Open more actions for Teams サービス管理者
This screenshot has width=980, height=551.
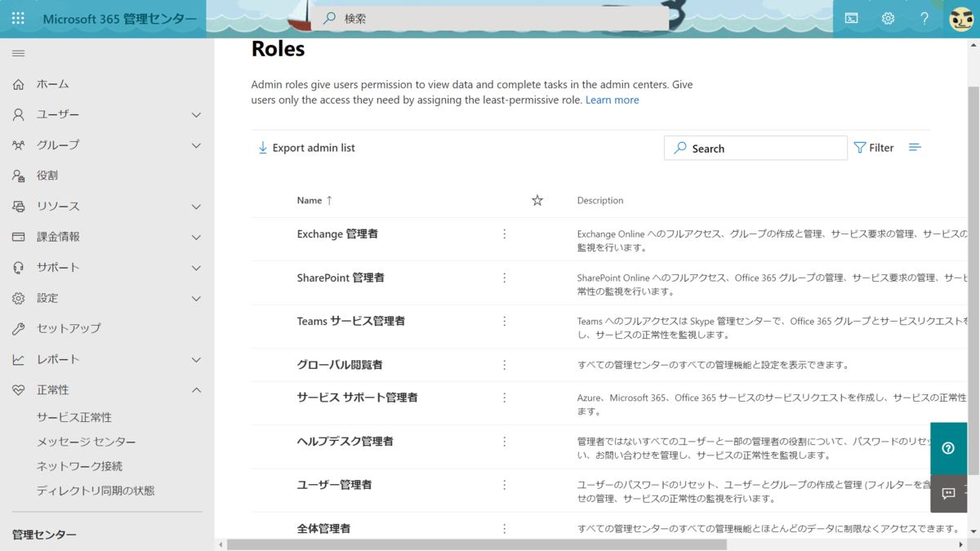click(504, 322)
